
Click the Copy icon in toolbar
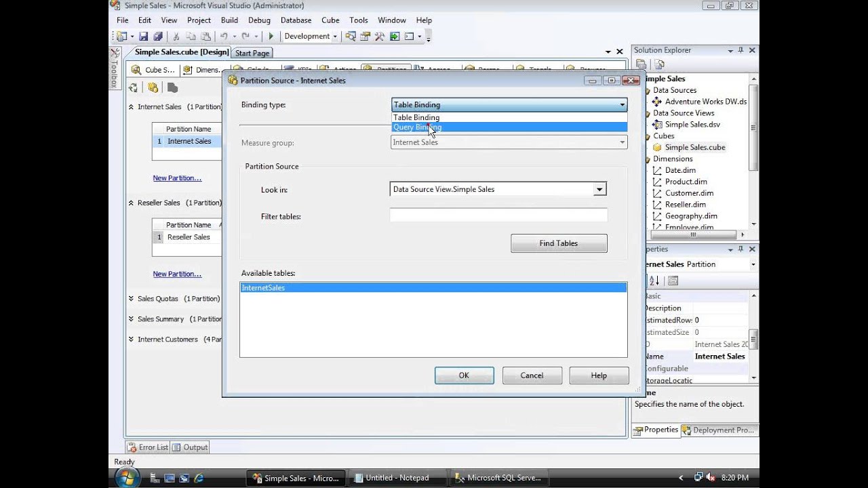(x=191, y=37)
